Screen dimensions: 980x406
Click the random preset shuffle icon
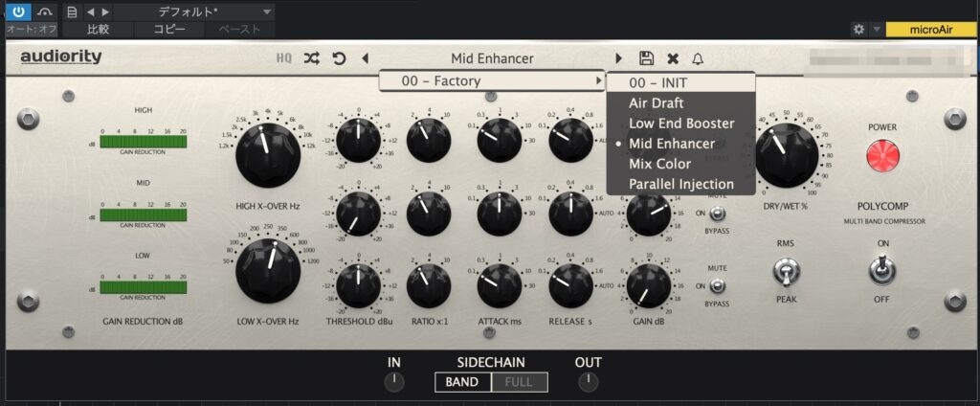pos(312,58)
